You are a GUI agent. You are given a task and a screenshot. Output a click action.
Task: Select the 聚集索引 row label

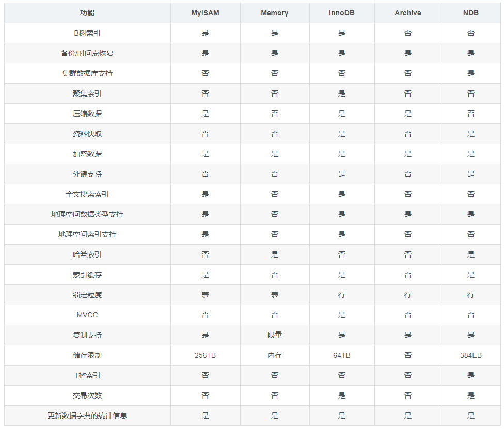tap(87, 93)
